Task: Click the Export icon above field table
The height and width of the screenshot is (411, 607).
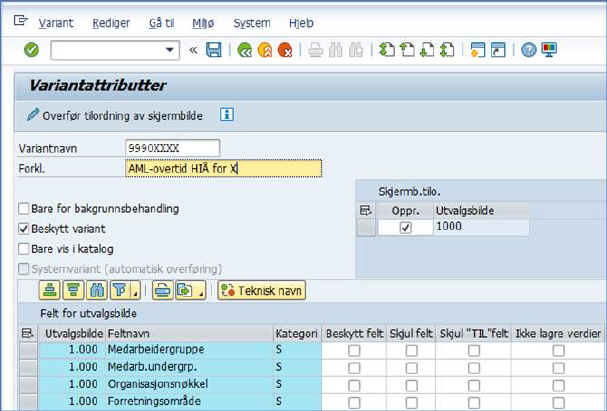Action: click(185, 290)
